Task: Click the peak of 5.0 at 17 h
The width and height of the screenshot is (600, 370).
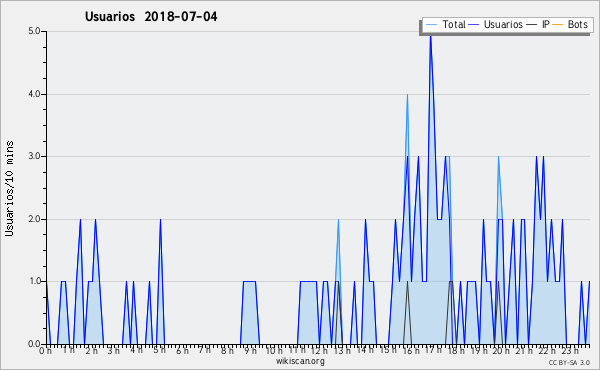Action: (x=430, y=36)
